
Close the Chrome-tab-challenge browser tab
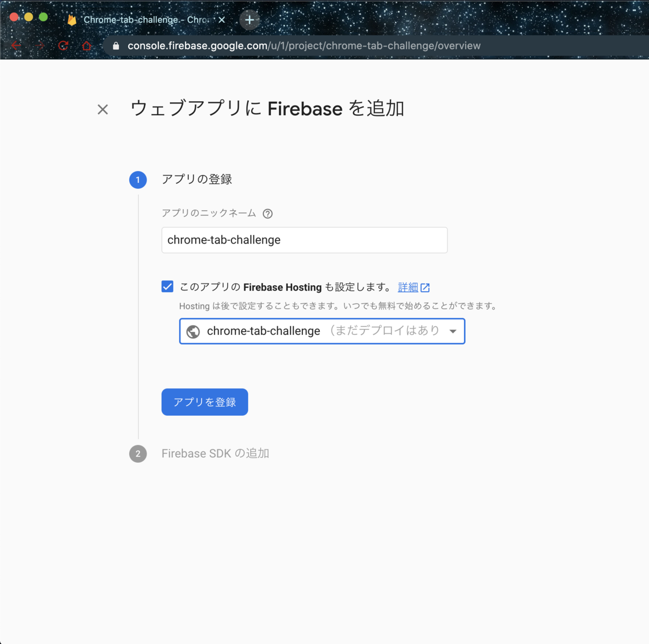coord(221,19)
